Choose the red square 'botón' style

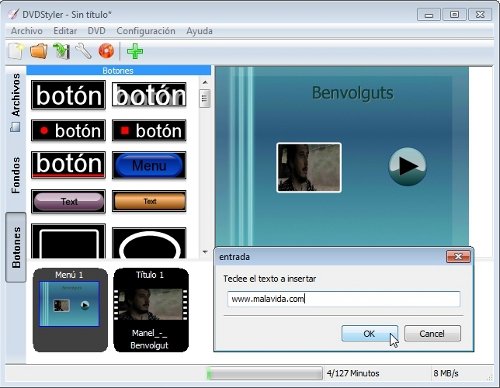pyautogui.click(x=149, y=130)
